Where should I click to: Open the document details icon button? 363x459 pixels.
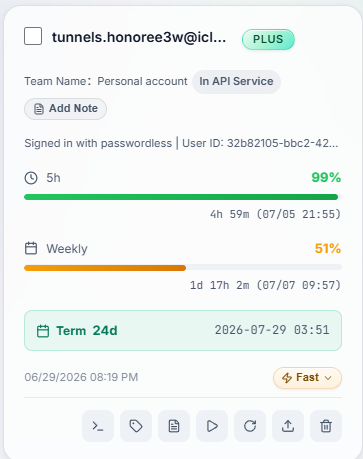(x=174, y=426)
